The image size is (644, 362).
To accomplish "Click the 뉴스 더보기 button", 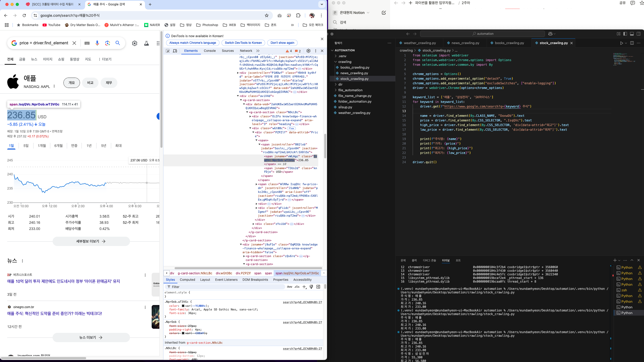I will [91, 338].
